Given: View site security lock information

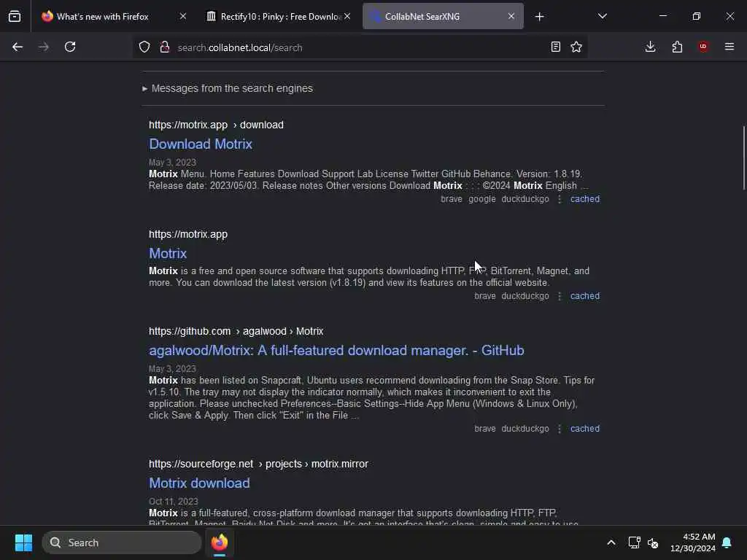Looking at the screenshot, I should (x=164, y=47).
